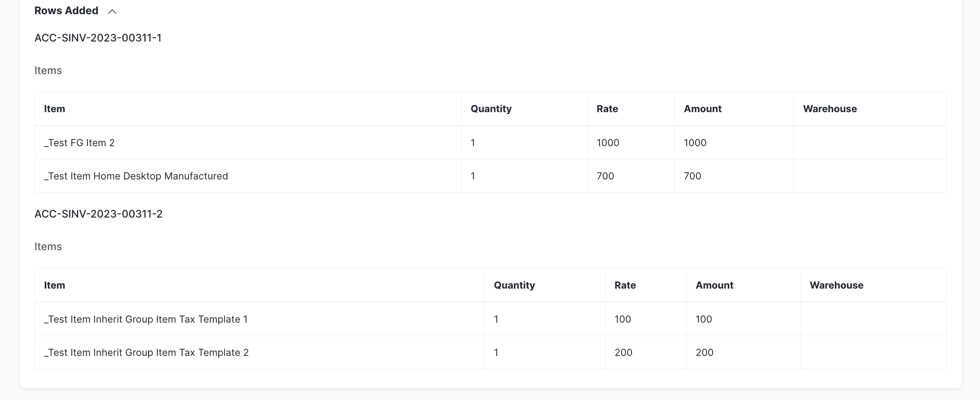The image size is (980, 400).
Task: Click the _Test FG Item 2 row
Action: click(79, 142)
